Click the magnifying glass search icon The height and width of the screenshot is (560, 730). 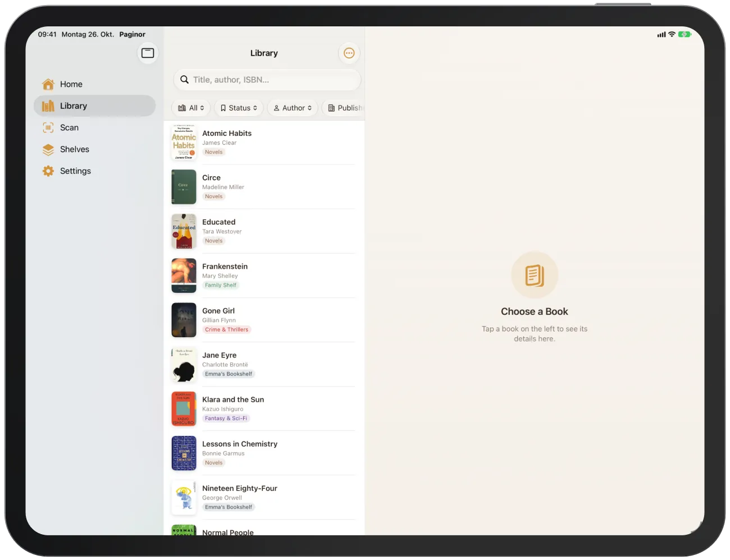[x=184, y=80]
